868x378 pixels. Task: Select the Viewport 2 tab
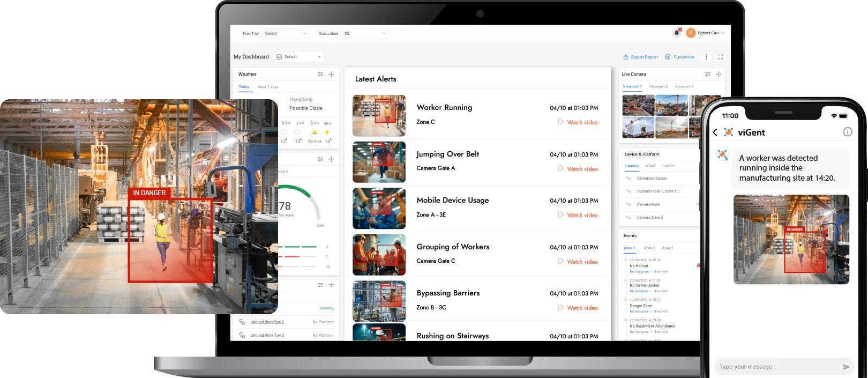(658, 86)
